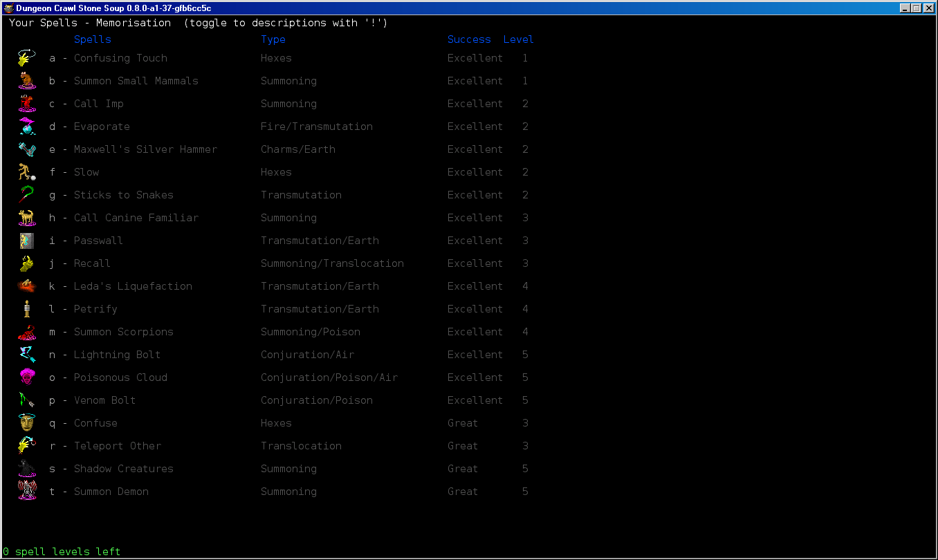The height and width of the screenshot is (560, 938).
Task: Select the spell name Confusing Touch
Action: click(120, 58)
